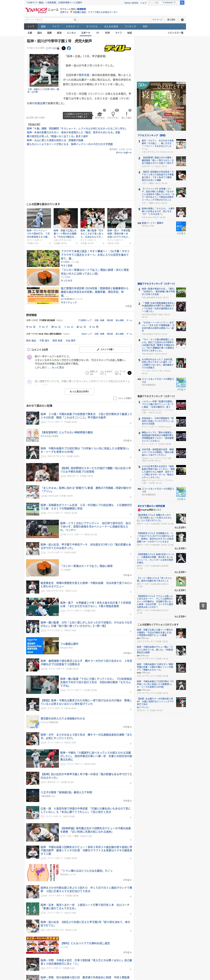Click the 順位表 link in the プロ野球 row
210x980 pixels.
[x=110, y=320]
